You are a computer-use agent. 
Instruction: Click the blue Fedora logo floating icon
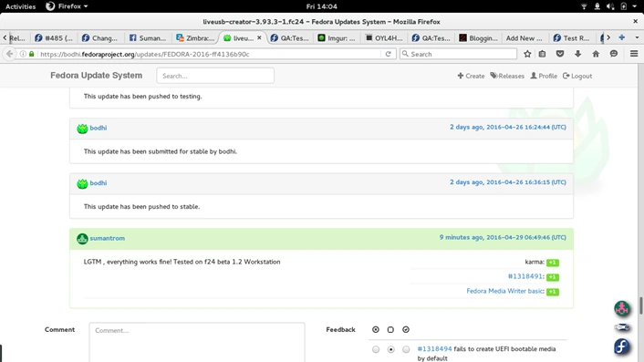click(622, 346)
